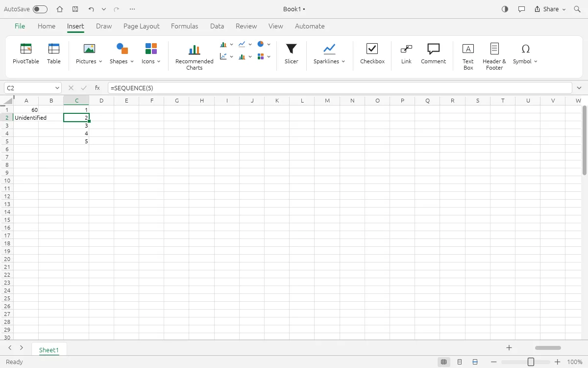This screenshot has width=588, height=368.
Task: Switch to Page Break Preview in status bar
Action: pos(475,362)
